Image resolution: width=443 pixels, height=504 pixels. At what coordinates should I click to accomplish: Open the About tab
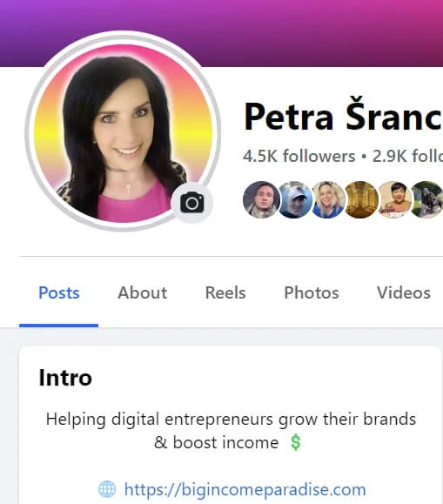pos(143,292)
